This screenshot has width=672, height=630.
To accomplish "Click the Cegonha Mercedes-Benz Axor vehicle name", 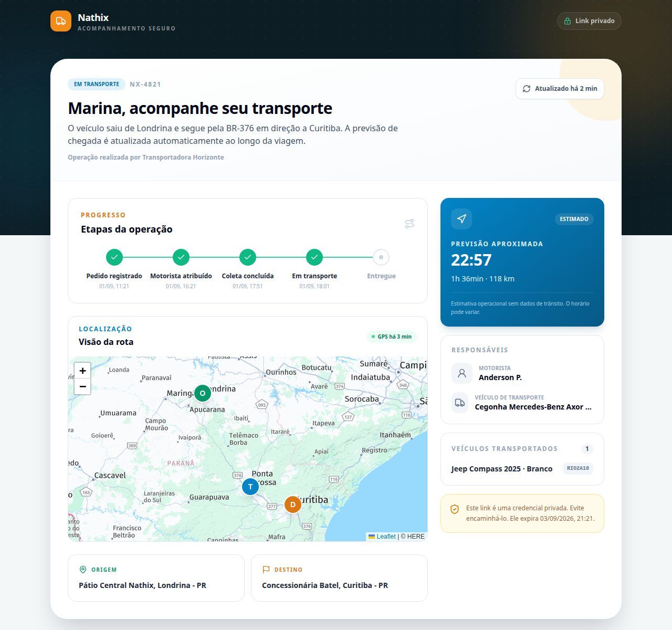I will point(534,407).
